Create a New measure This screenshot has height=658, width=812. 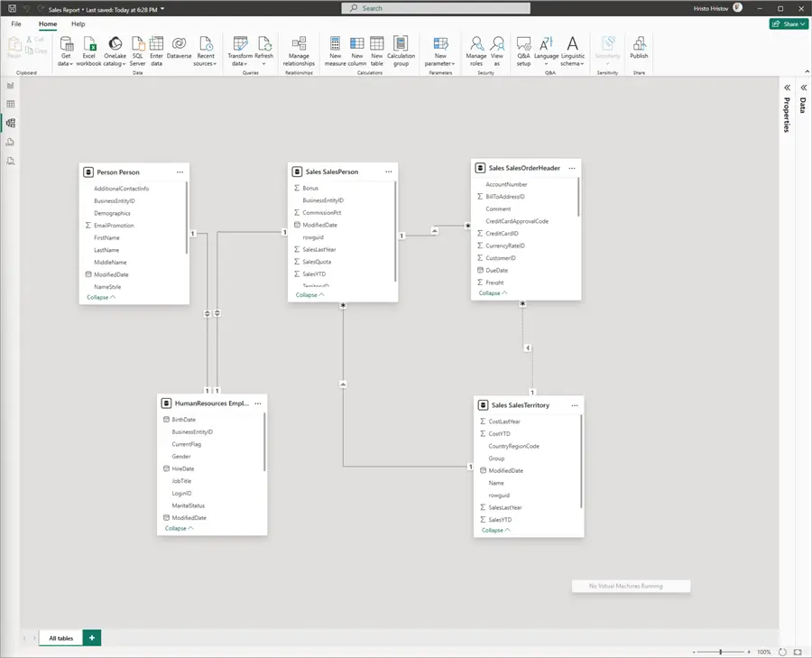(335, 51)
